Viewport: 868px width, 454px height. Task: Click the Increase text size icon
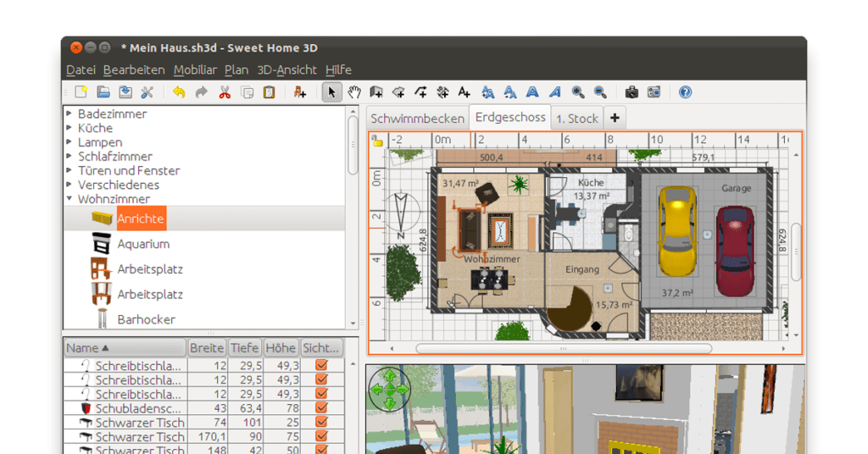point(487,91)
